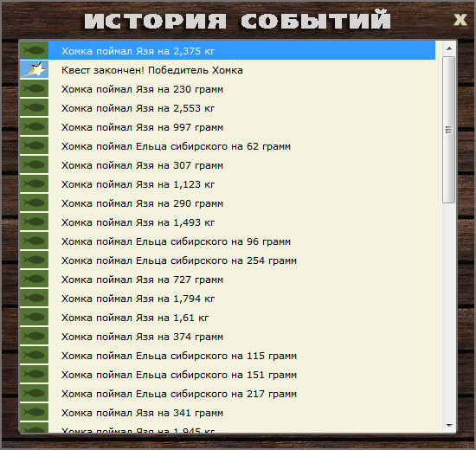Select entry Ельца сибирского на 115 грамм

tap(228, 356)
